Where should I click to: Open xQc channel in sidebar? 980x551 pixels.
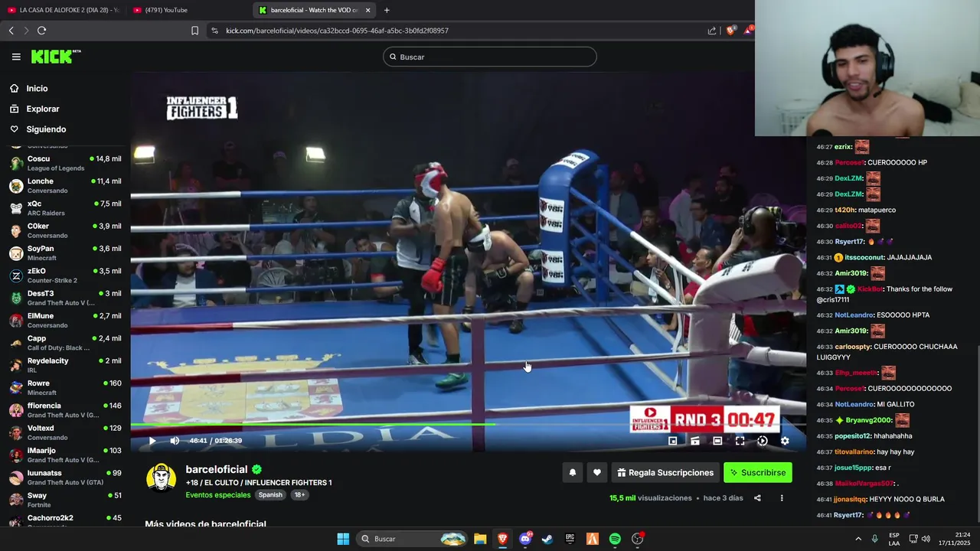(65, 208)
